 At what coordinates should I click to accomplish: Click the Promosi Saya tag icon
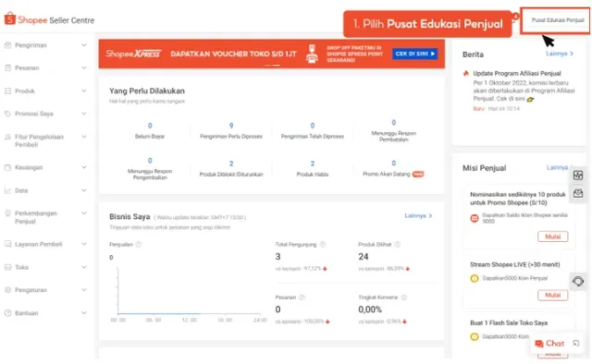coord(7,114)
